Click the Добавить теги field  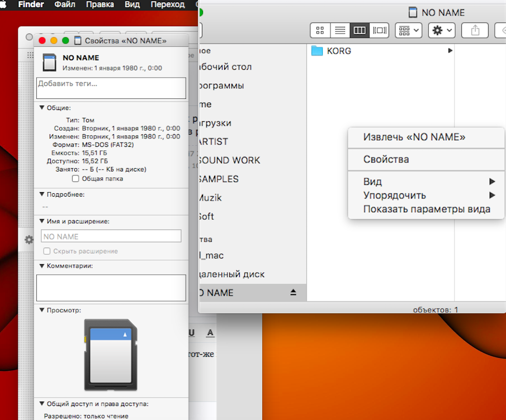click(111, 88)
